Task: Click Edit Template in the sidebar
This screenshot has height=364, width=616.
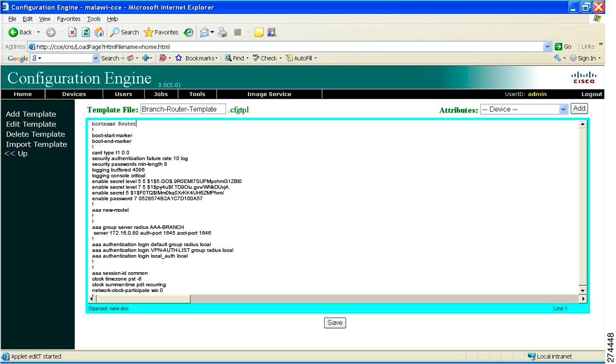Action: pyautogui.click(x=31, y=124)
